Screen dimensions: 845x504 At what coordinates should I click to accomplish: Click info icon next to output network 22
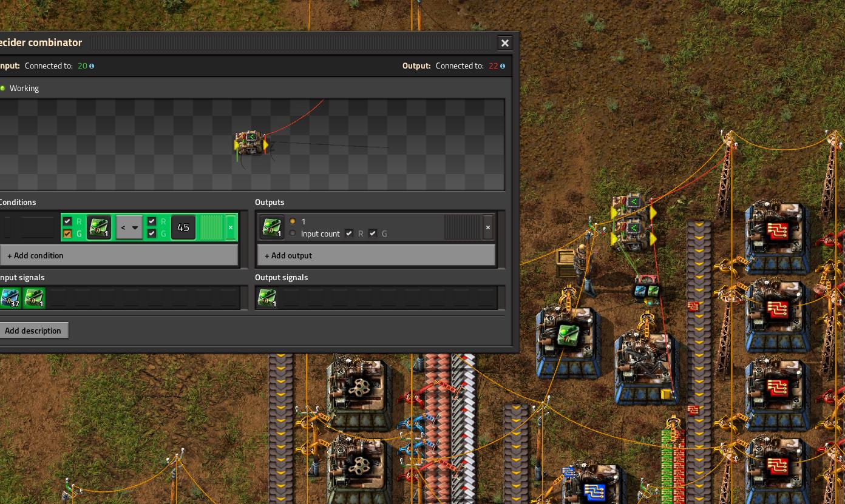[x=503, y=66]
